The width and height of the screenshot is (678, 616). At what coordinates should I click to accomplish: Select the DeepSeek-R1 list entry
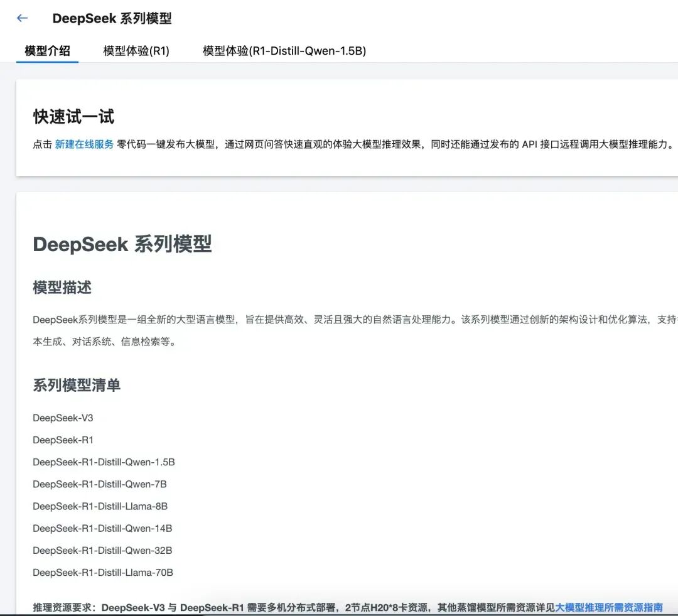coord(63,440)
